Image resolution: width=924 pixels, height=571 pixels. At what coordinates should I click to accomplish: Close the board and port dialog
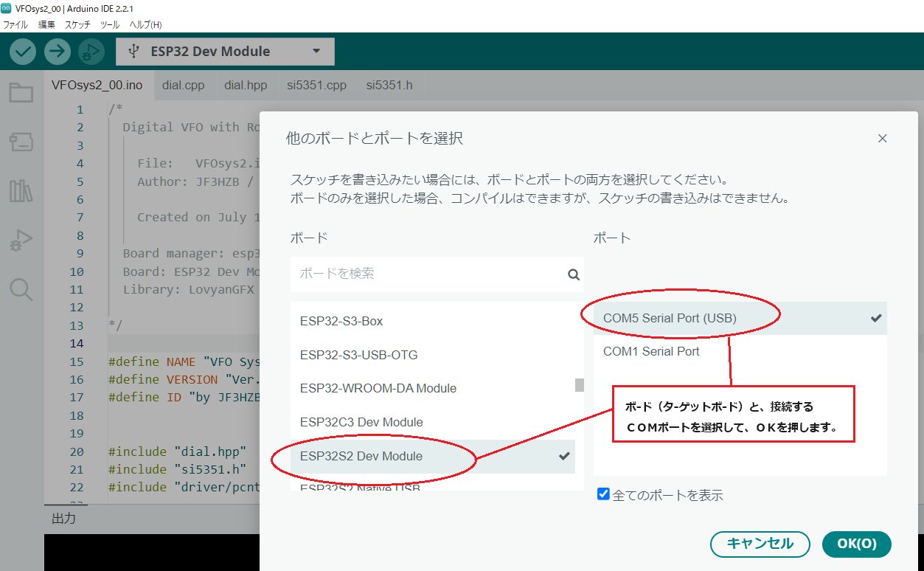point(883,139)
